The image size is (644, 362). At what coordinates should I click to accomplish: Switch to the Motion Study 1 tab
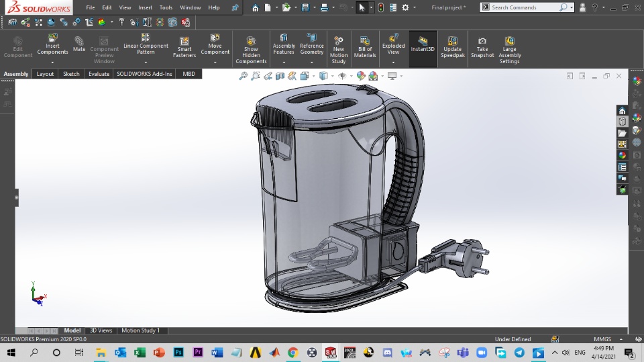point(140,330)
